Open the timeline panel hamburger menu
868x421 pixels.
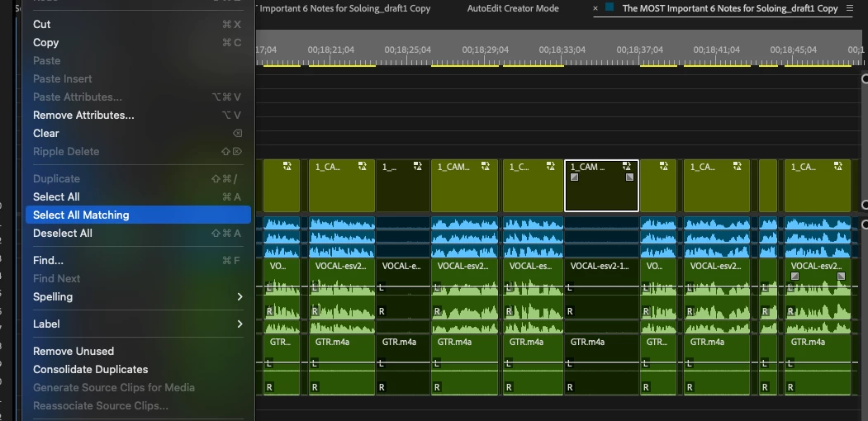[x=850, y=8]
